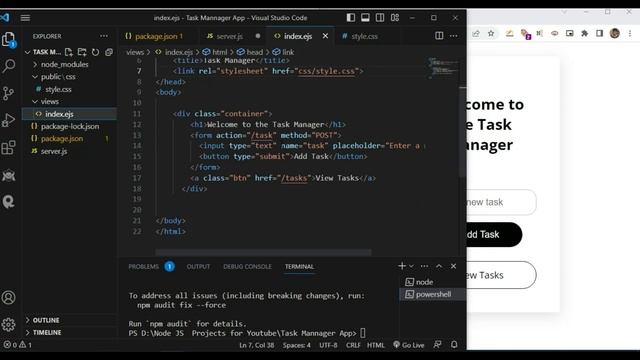Click the New Folder icon in Explorer
The width and height of the screenshot is (640, 360).
pos(82,52)
